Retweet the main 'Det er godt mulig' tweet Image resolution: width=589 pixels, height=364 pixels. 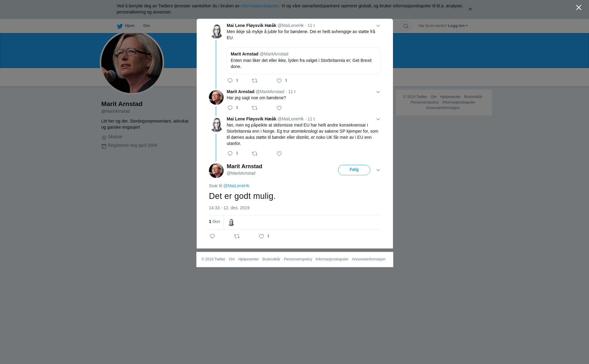[x=237, y=236]
